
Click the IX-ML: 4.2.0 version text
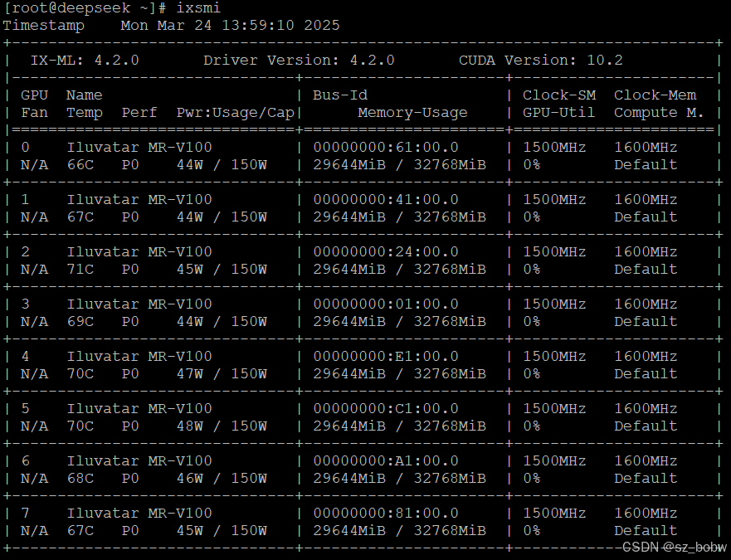pos(85,61)
